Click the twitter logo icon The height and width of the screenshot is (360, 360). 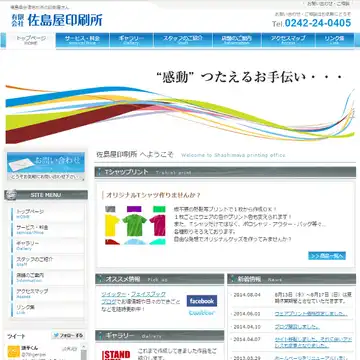tap(202, 313)
